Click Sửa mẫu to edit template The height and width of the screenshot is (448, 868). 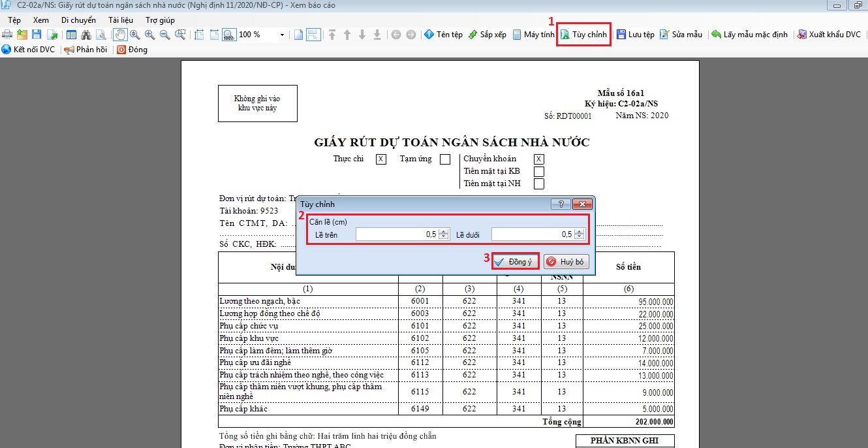pos(681,35)
